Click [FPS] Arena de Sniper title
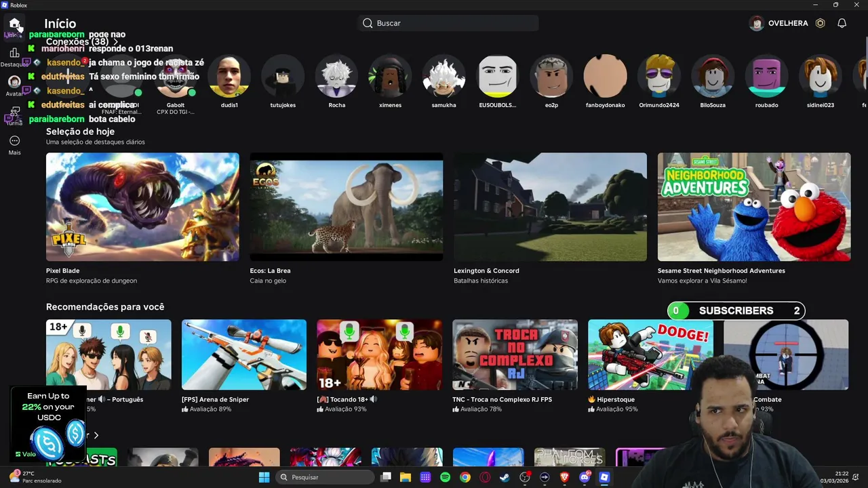The width and height of the screenshot is (868, 488). pos(216,399)
